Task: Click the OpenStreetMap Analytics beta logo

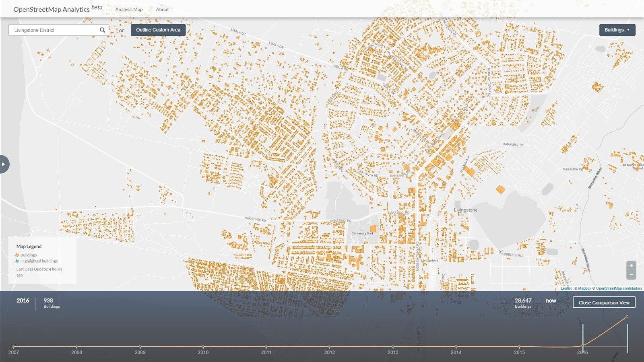Action: [x=52, y=9]
